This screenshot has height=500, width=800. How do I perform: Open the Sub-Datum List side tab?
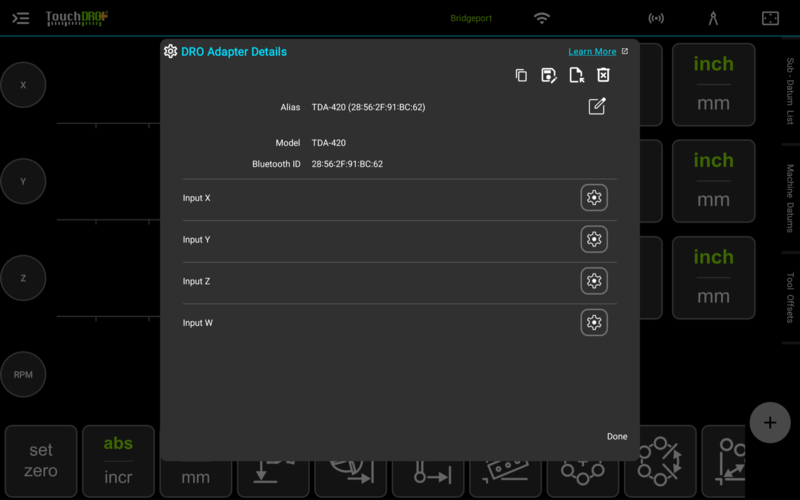pyautogui.click(x=790, y=91)
